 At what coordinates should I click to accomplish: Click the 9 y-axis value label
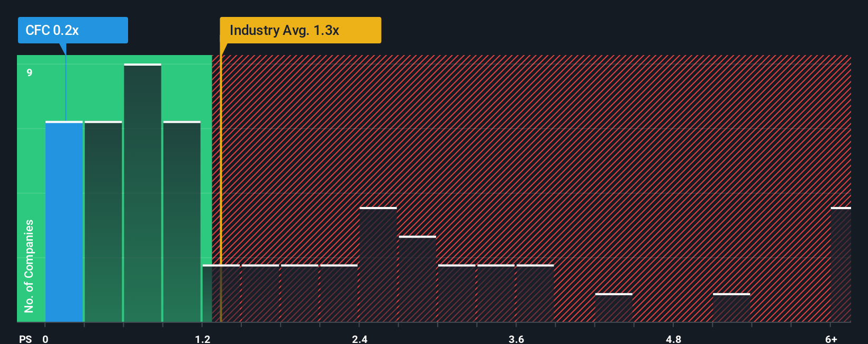pyautogui.click(x=30, y=73)
